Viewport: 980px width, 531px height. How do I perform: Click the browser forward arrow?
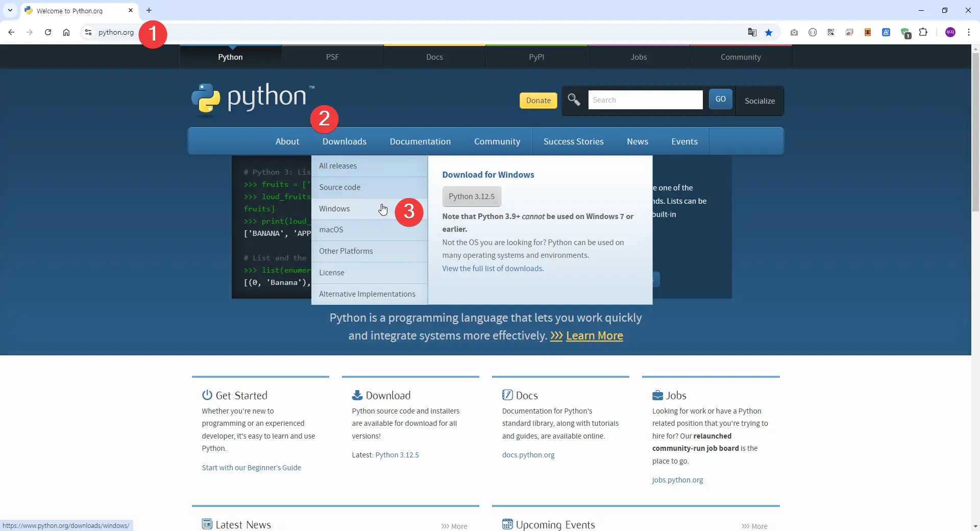point(30,32)
